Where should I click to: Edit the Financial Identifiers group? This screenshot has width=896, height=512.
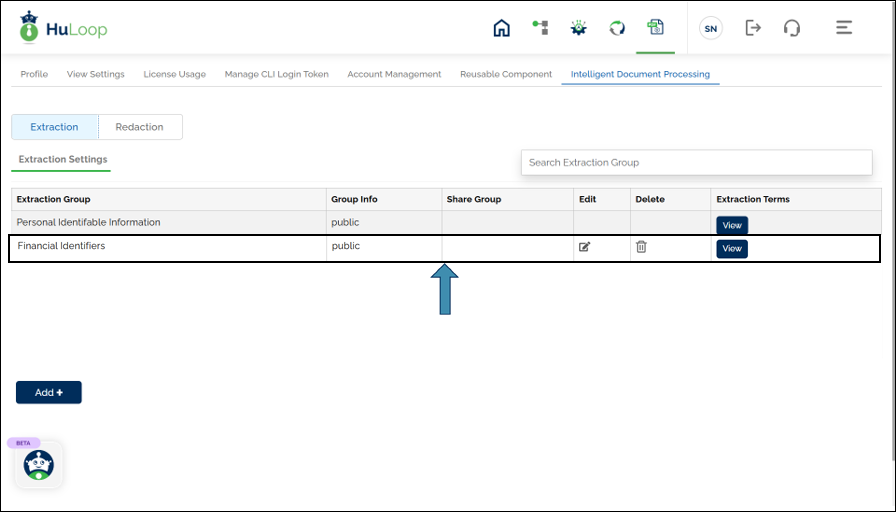coord(585,246)
